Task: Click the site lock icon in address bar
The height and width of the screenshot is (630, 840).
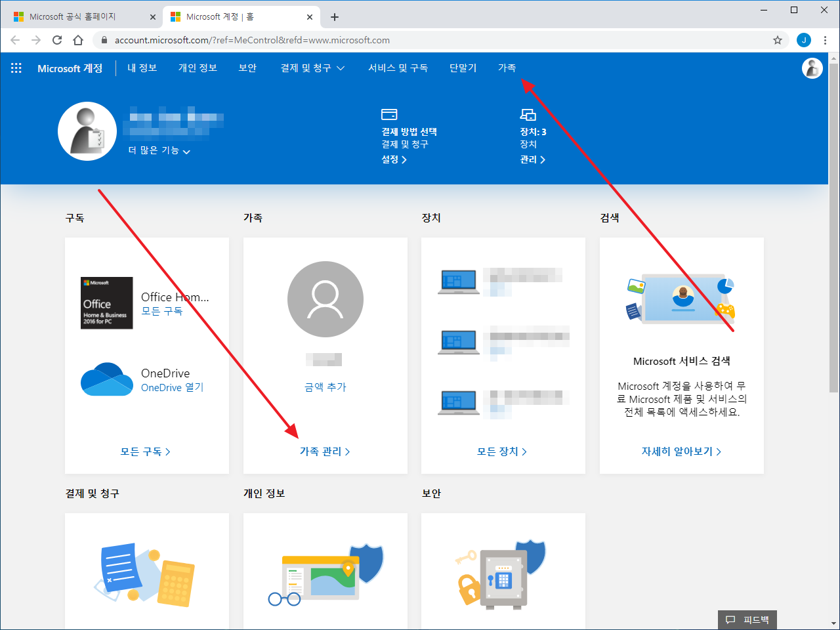Action: pyautogui.click(x=104, y=40)
